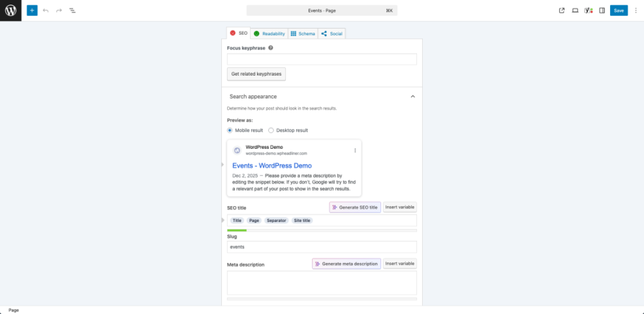Image resolution: width=644 pixels, height=314 pixels.
Task: Open the document overview list icon
Action: click(x=72, y=10)
